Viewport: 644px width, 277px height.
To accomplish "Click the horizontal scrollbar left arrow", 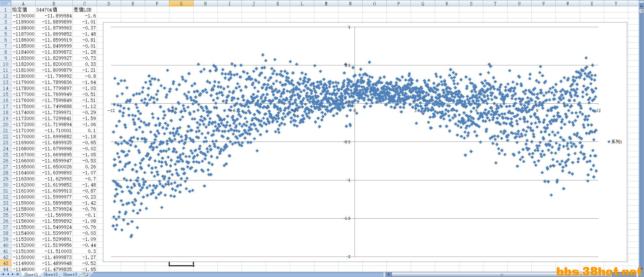I will pos(389,274).
